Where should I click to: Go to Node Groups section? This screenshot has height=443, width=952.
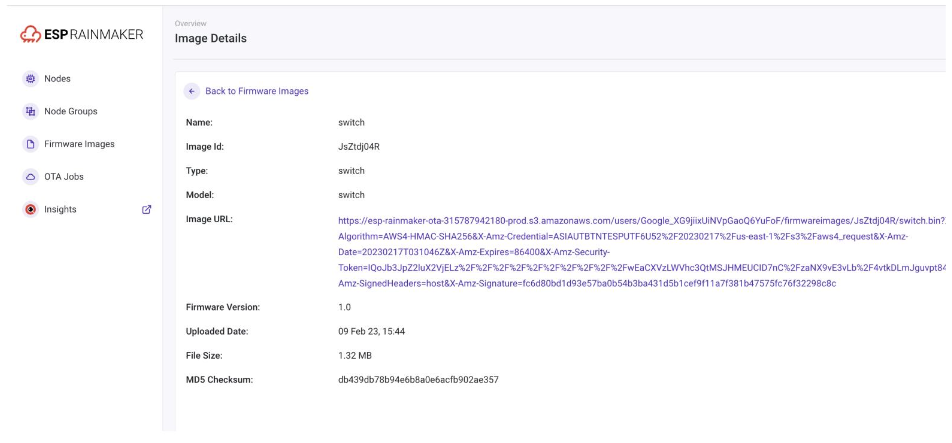(x=70, y=111)
